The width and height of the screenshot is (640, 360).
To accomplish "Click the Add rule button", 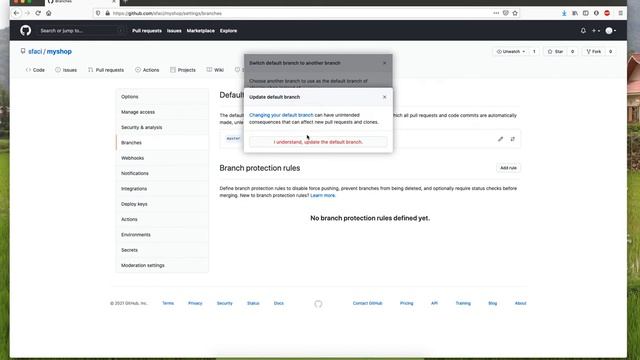I will tap(508, 168).
